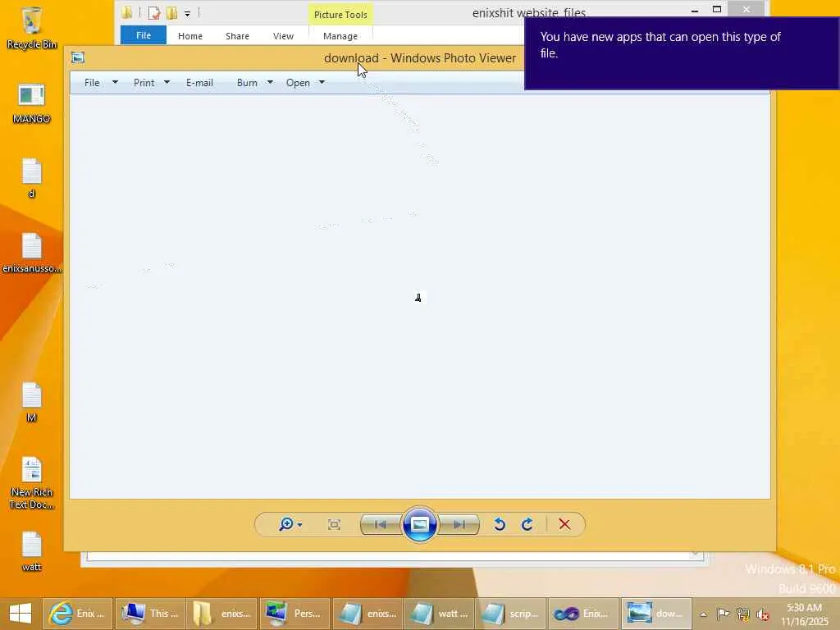Start the slide show from the center button

click(419, 524)
